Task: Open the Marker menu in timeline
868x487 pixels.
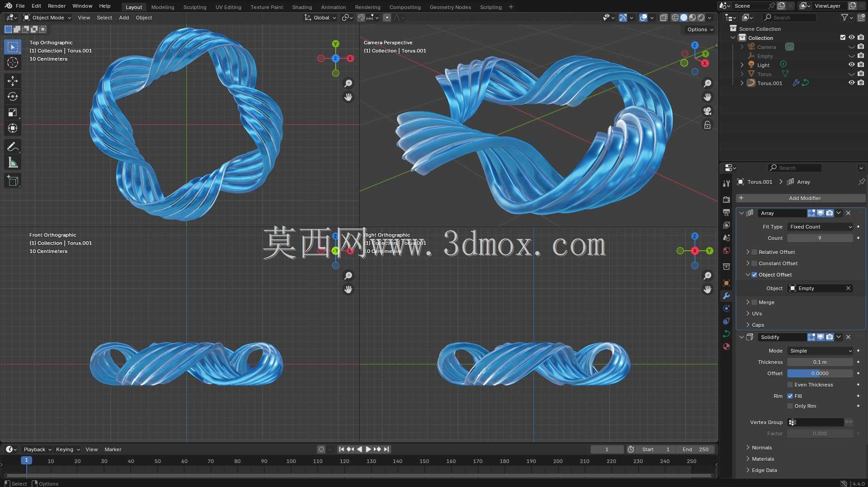Action: pos(113,449)
